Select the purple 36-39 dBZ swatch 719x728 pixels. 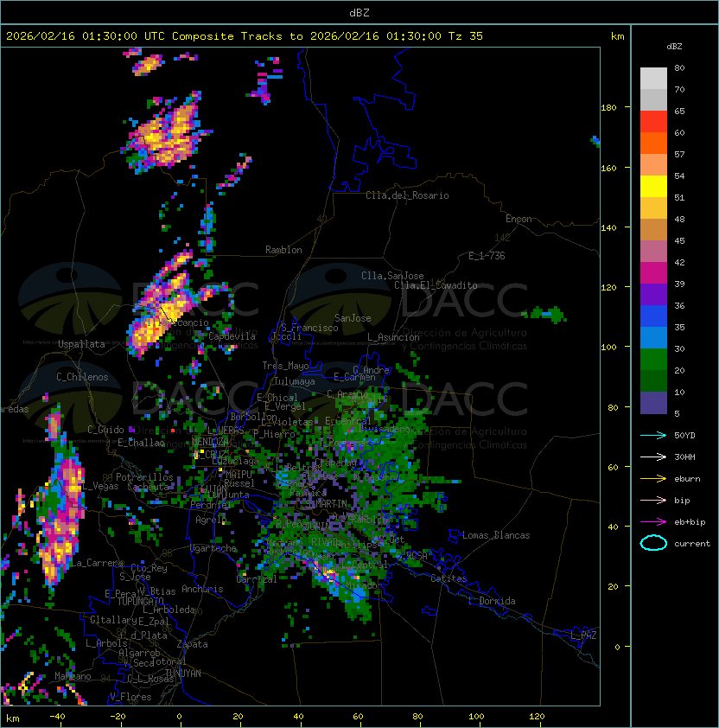(653, 295)
